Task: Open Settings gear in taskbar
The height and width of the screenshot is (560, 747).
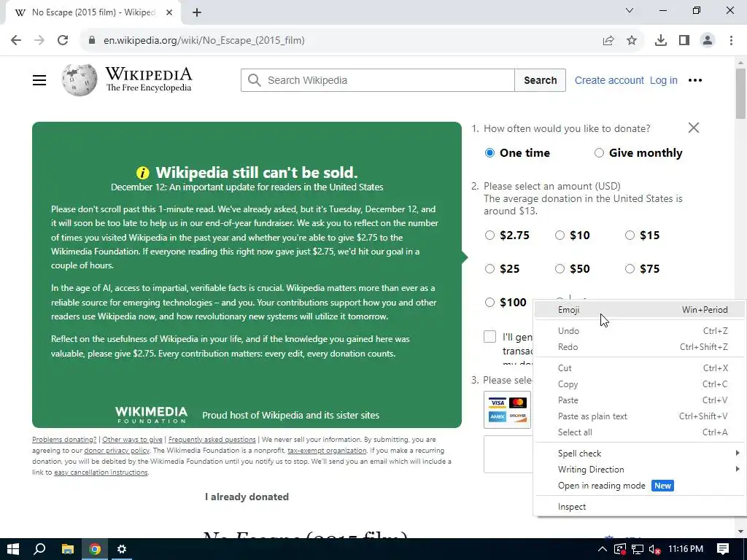Action: (x=122, y=549)
